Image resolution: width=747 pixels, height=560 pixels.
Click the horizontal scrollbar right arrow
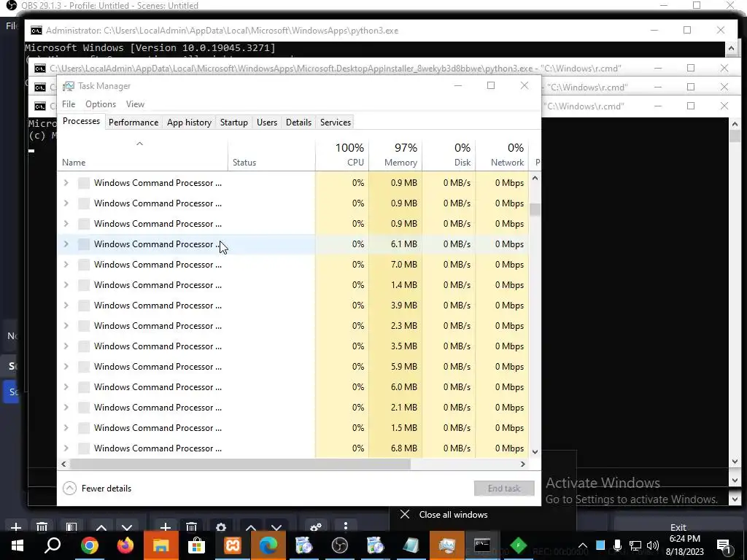pyautogui.click(x=522, y=464)
